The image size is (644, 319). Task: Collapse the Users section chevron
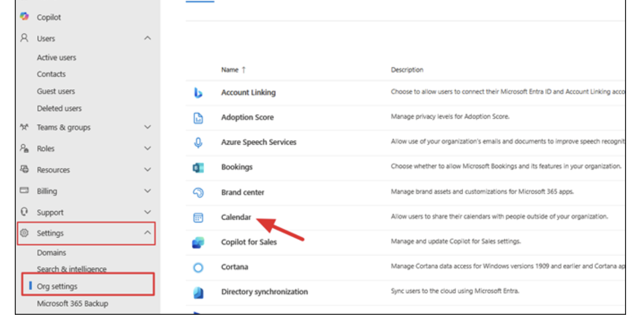148,39
